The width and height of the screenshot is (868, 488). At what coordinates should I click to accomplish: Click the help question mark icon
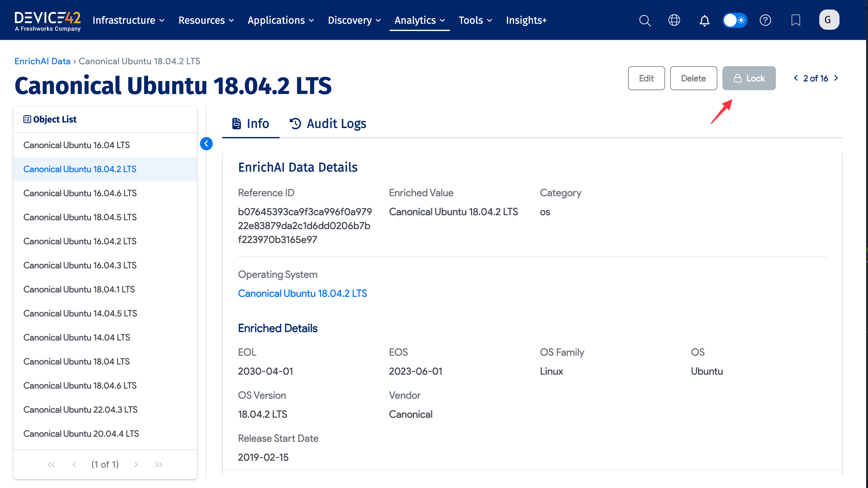(x=765, y=20)
